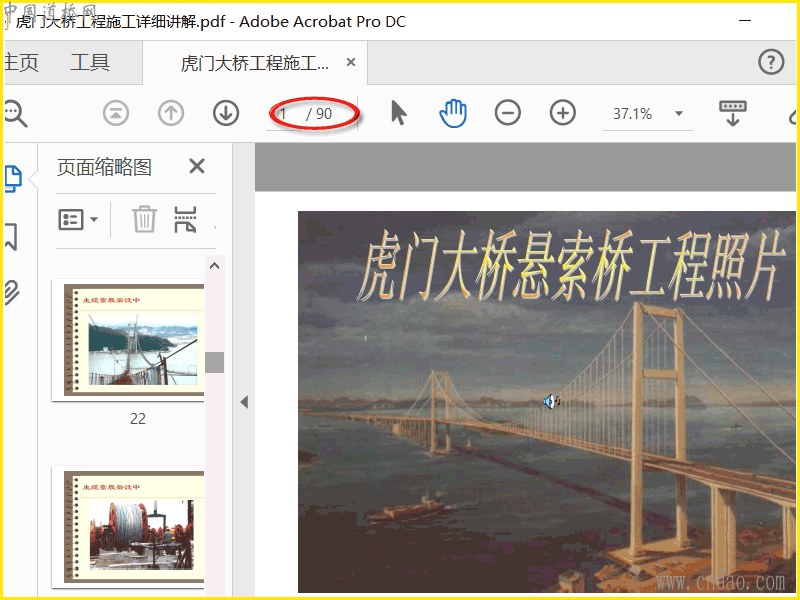Switch to the 主页 tab

(x=21, y=63)
